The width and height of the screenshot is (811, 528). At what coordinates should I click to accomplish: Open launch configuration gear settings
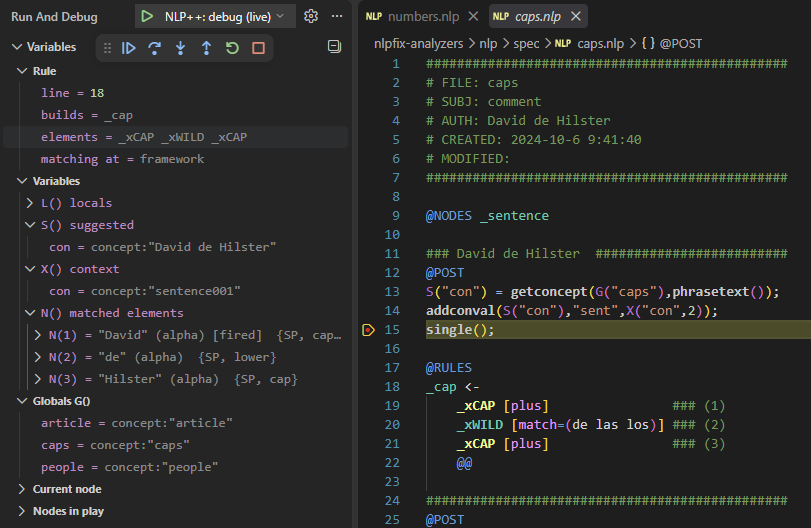pyautogui.click(x=311, y=17)
